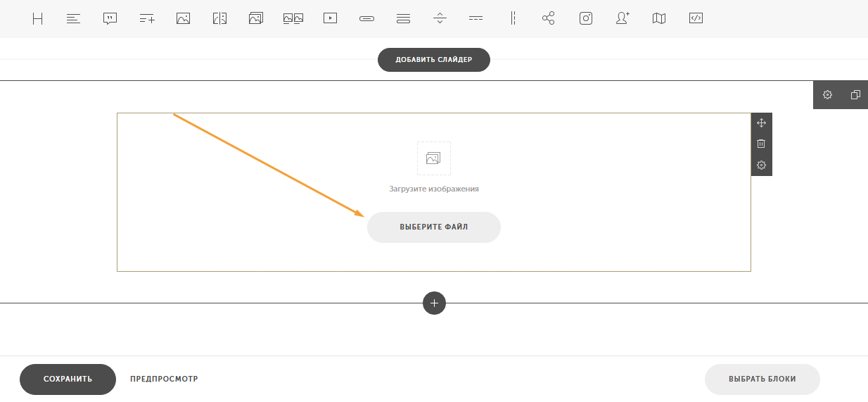
Task: Insert the two-bars-above-rounded-bar block
Action: [x=403, y=19]
